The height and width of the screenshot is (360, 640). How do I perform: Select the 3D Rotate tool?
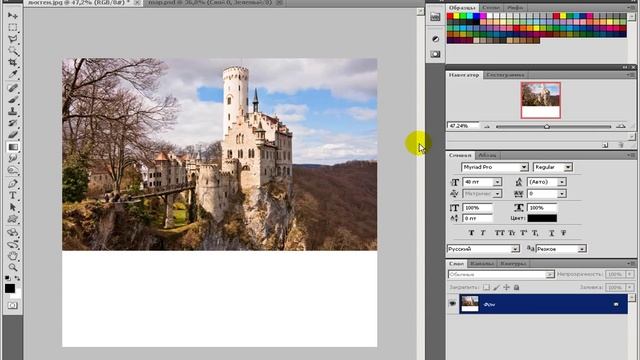click(x=13, y=233)
